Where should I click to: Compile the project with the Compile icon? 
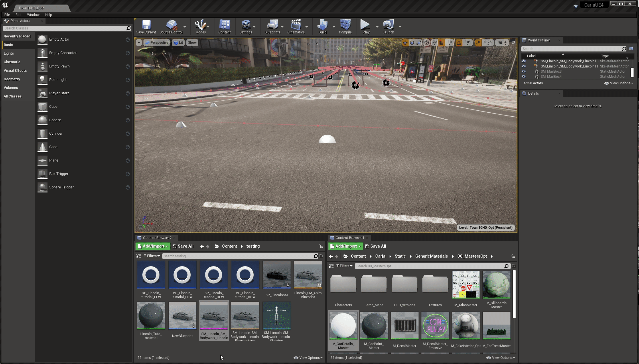click(x=345, y=26)
